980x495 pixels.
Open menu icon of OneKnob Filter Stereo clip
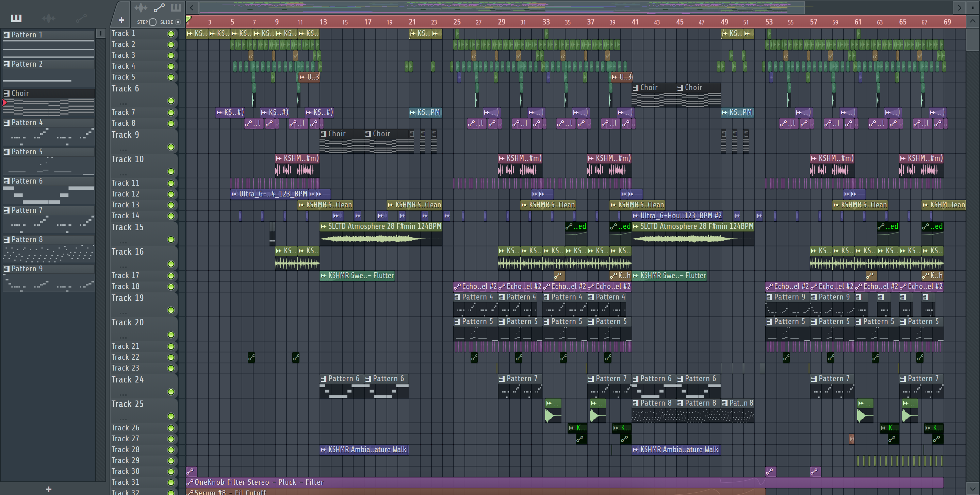pos(190,483)
